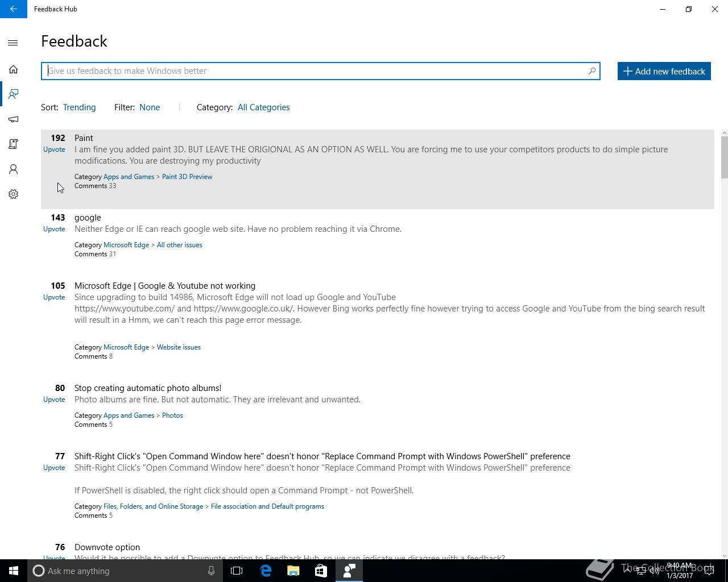728x582 pixels.
Task: Upvote the Shift-Right Click feedback
Action: (x=54, y=468)
